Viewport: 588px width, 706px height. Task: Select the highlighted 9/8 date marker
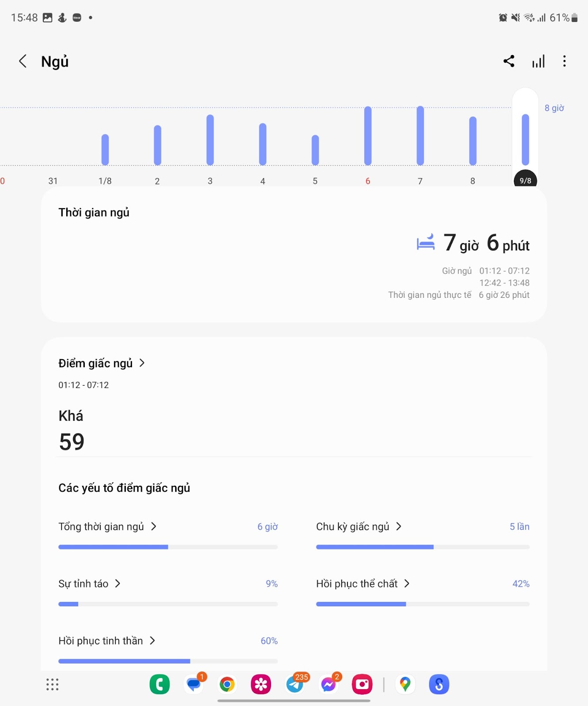pyautogui.click(x=525, y=180)
